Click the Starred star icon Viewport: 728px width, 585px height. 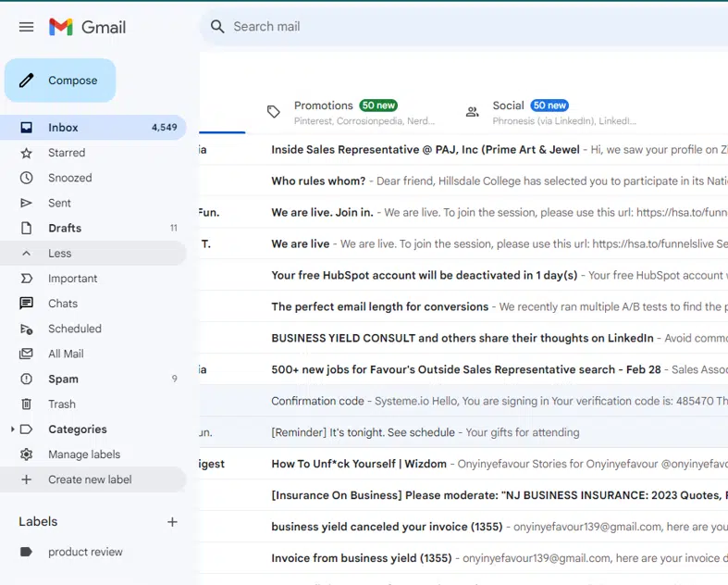point(27,153)
